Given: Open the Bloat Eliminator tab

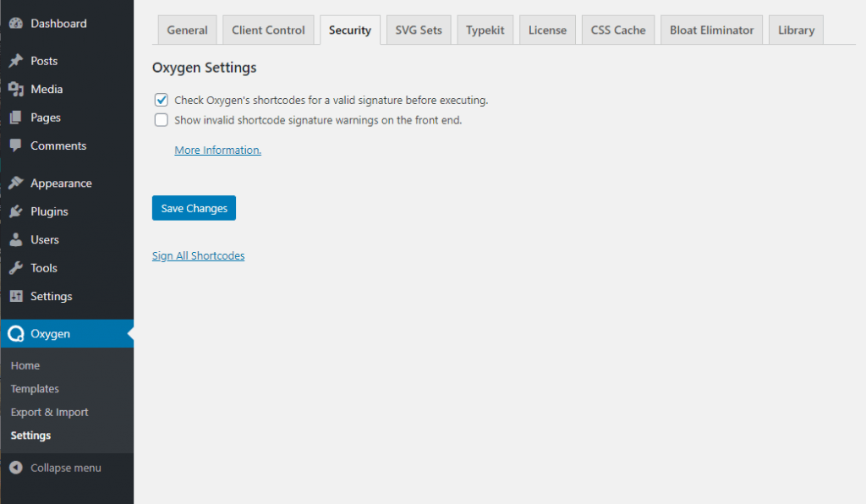Looking at the screenshot, I should pyautogui.click(x=711, y=30).
